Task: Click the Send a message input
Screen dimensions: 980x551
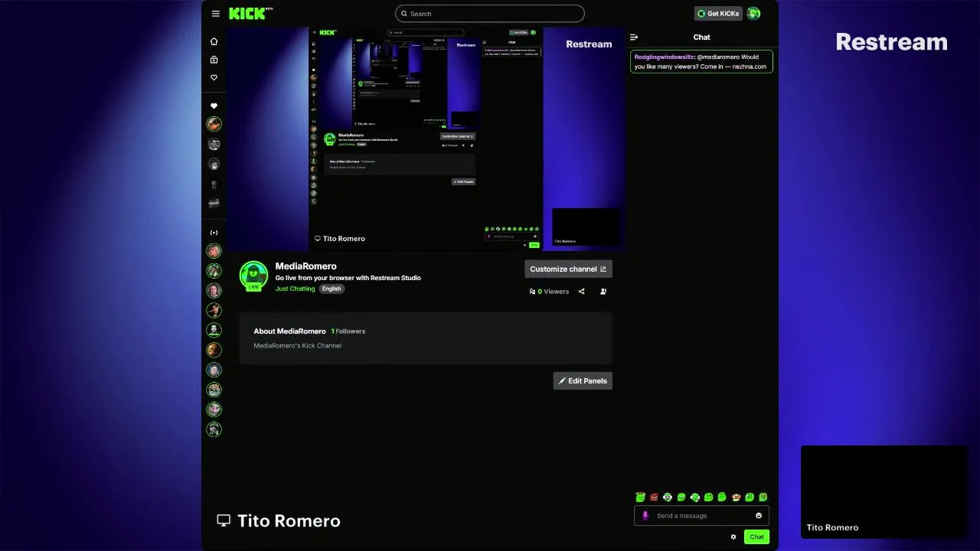Action: tap(701, 516)
